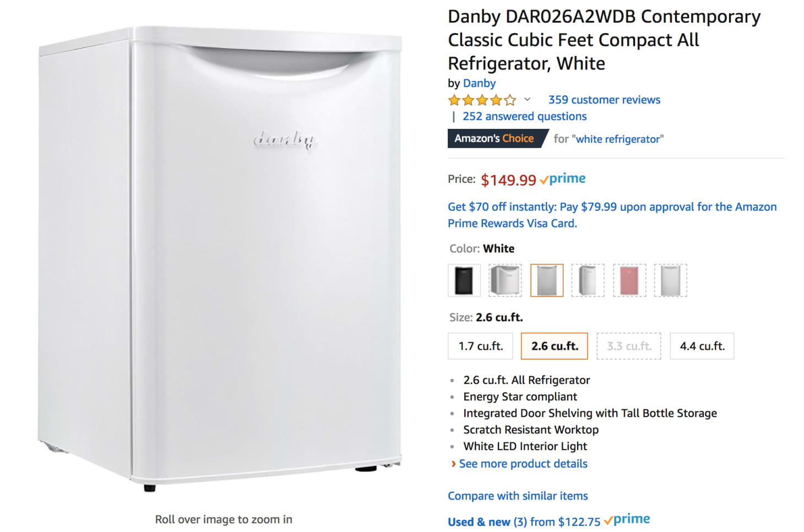This screenshot has width=804, height=532.
Task: Select the stainless steel fridge swatch
Action: (x=505, y=280)
